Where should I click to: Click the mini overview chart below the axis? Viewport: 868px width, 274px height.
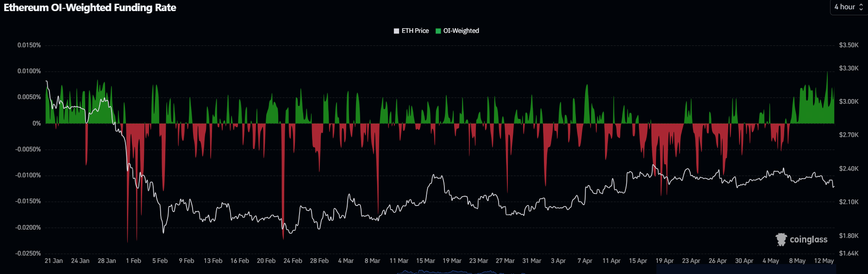[440, 271]
